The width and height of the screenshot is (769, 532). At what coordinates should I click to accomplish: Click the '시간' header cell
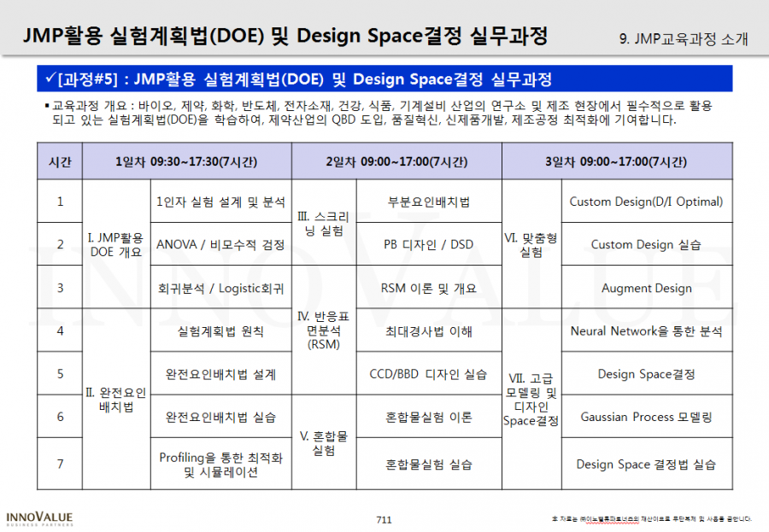tap(60, 161)
